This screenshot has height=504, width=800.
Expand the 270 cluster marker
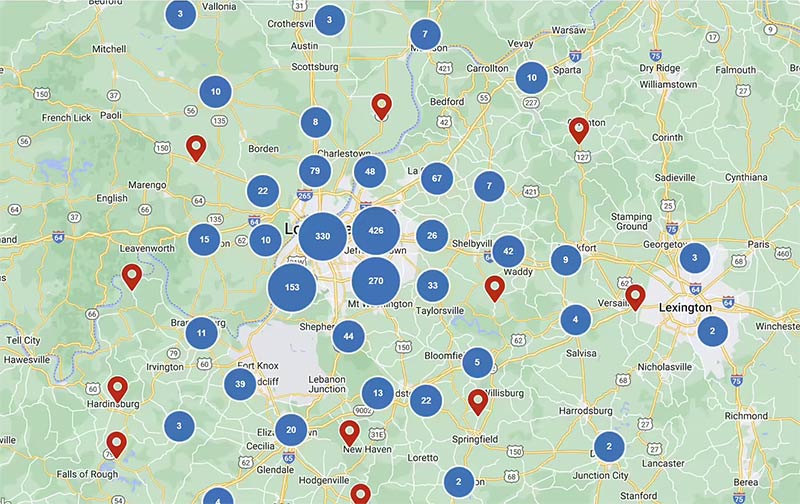click(x=376, y=281)
